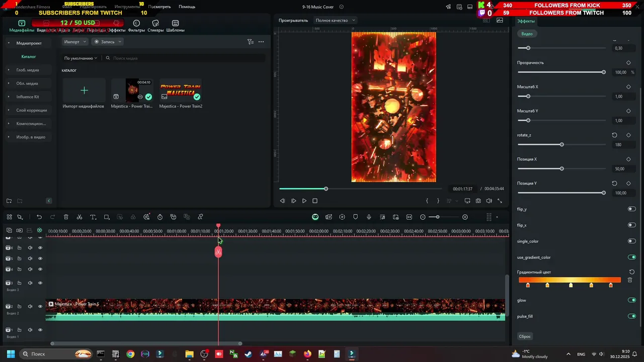
Task: Click the link/unlink icon in timeline toolbar
Action: pyautogui.click(x=200, y=217)
